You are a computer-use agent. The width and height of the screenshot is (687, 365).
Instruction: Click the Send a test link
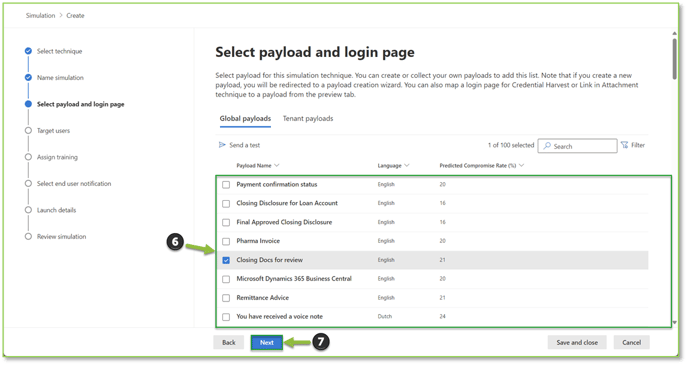click(x=244, y=145)
